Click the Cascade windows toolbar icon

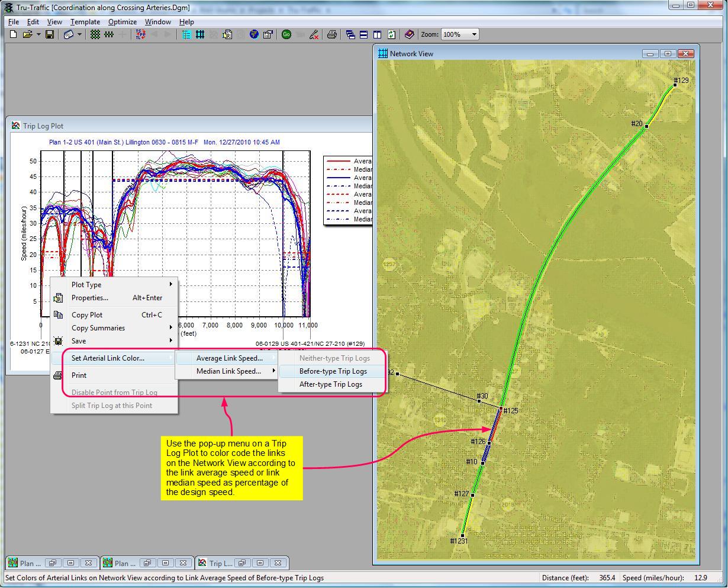tap(350, 34)
